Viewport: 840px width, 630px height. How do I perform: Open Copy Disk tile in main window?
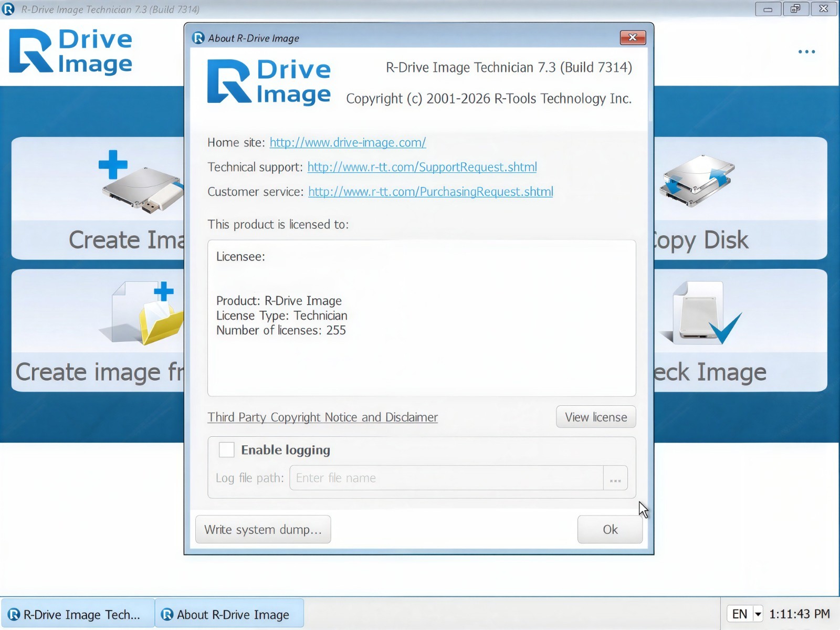click(741, 198)
